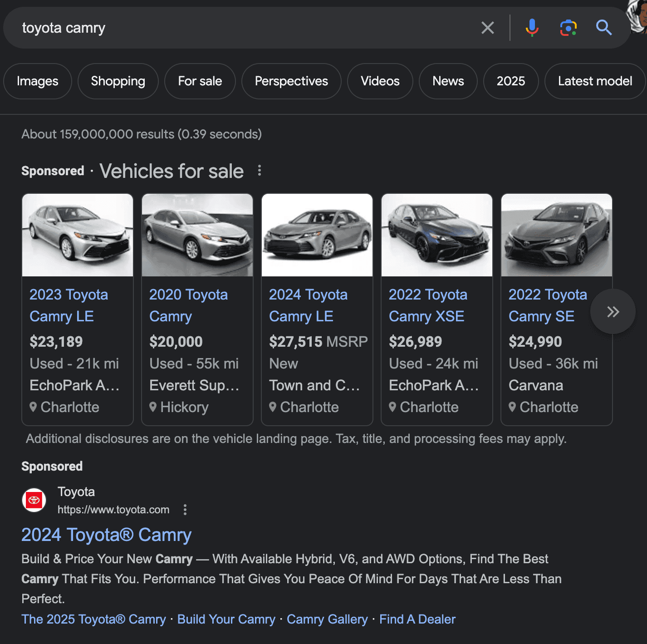
Task: Open the Find A Dealer link
Action: pos(417,619)
